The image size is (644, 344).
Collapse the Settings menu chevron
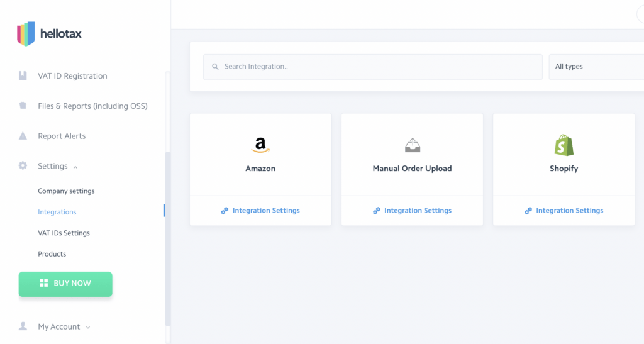(x=75, y=167)
